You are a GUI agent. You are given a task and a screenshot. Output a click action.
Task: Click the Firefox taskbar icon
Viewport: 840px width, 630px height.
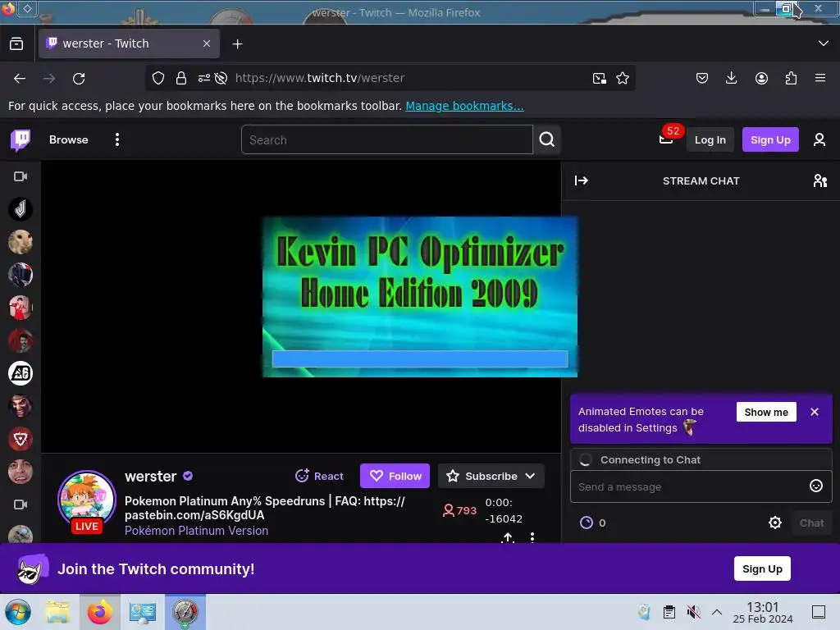99,612
